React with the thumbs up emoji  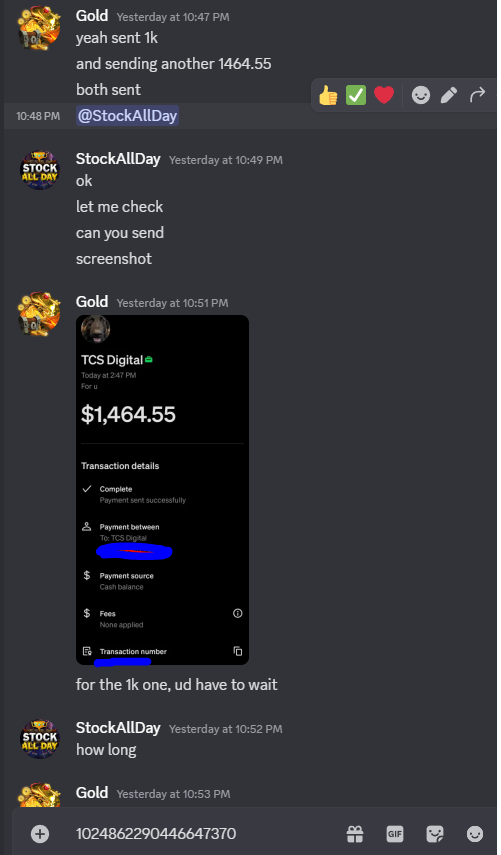(328, 96)
